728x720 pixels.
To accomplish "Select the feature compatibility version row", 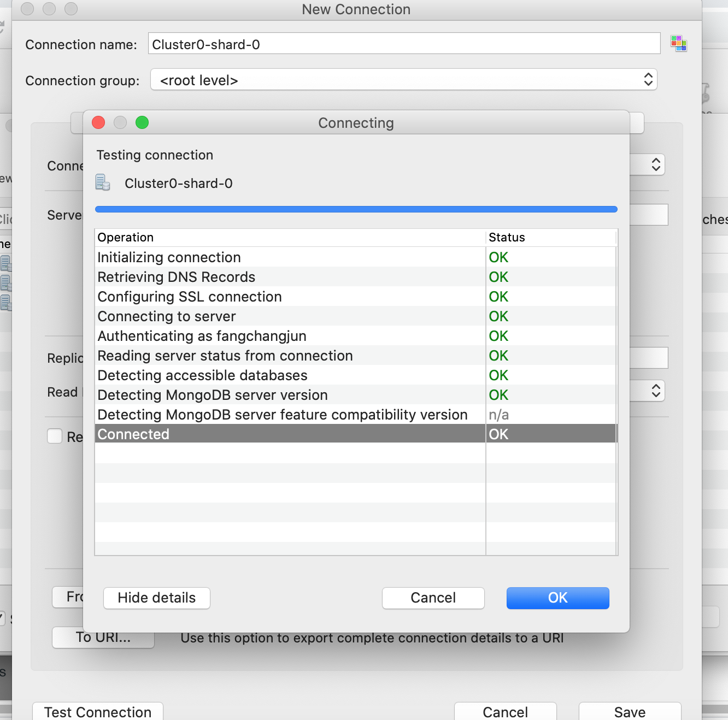I will tap(356, 414).
